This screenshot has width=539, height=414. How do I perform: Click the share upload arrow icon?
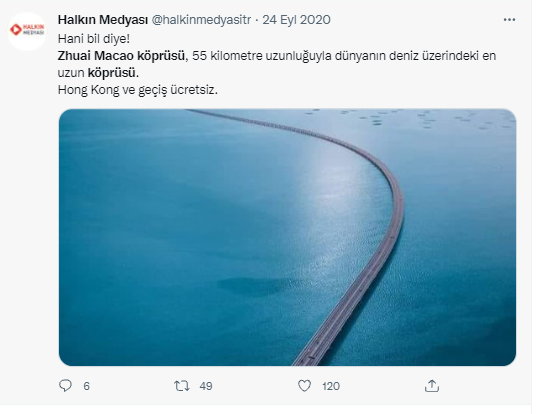coord(432,386)
